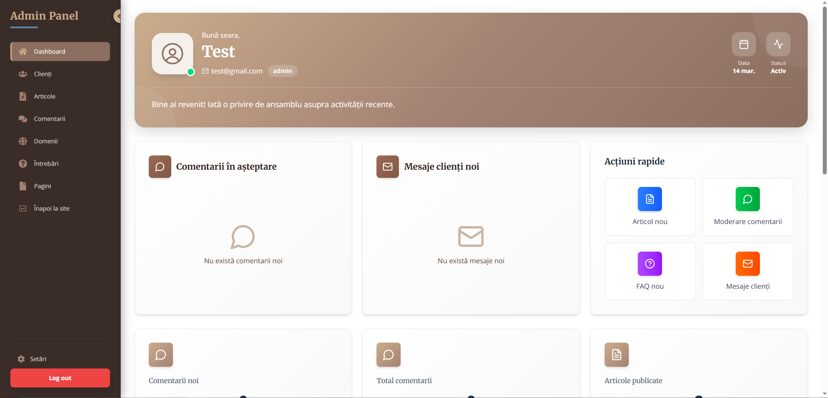The height and width of the screenshot is (398, 828).
Task: Open the Dashboard menu item
Action: click(60, 52)
